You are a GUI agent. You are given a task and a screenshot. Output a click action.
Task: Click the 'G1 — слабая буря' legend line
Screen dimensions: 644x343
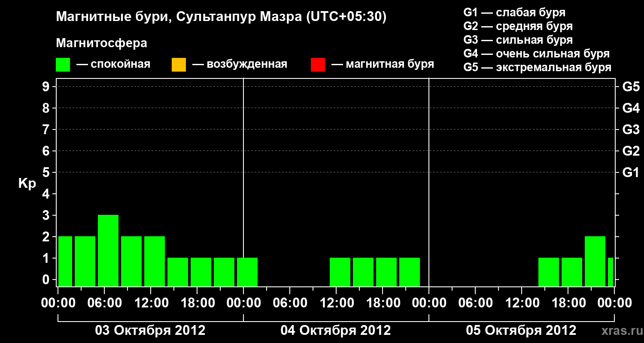tap(514, 12)
